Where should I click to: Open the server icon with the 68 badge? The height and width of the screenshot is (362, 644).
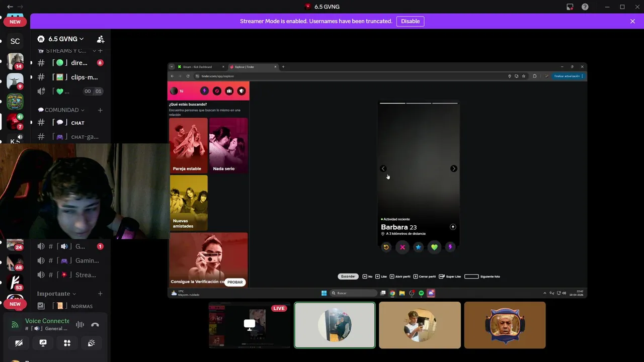point(15,263)
